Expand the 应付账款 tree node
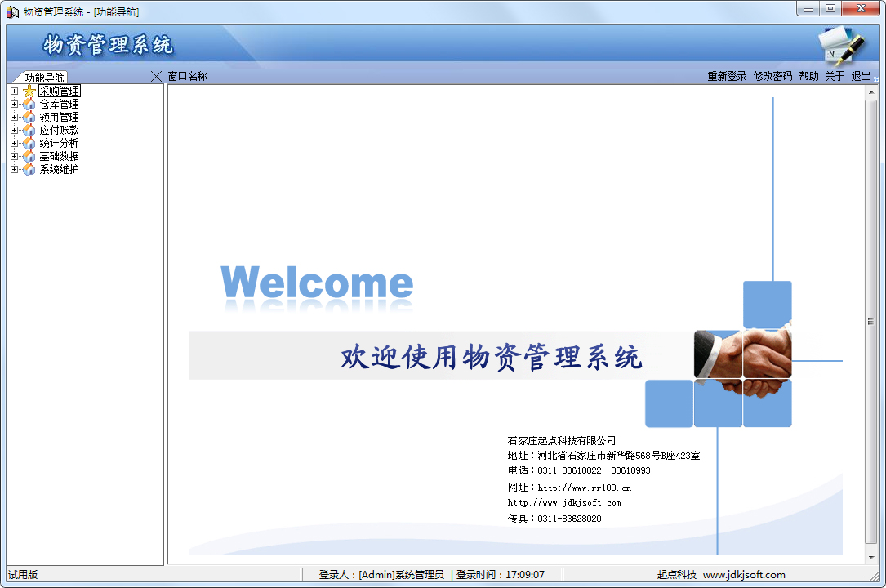This screenshot has height=588, width=886. tap(14, 130)
